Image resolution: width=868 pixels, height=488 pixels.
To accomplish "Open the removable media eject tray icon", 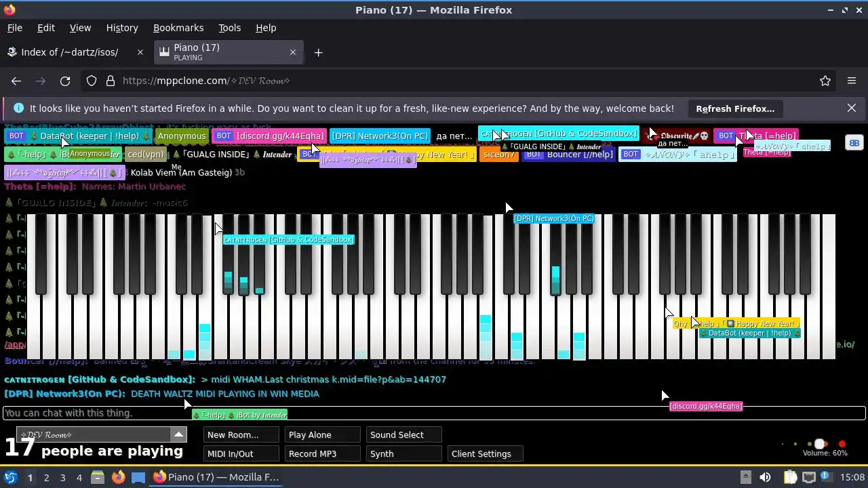I will pyautogui.click(x=745, y=477).
